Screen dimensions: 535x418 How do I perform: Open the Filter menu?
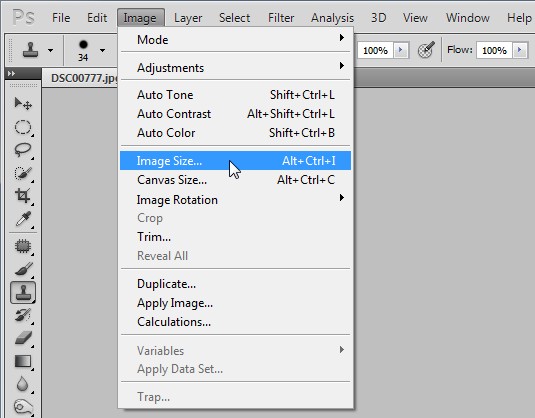pyautogui.click(x=281, y=18)
